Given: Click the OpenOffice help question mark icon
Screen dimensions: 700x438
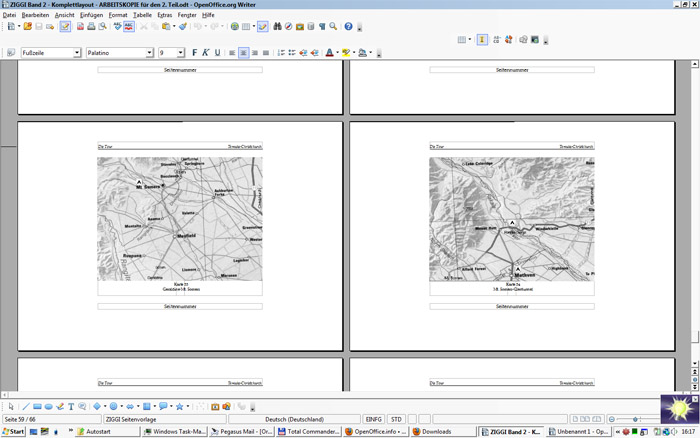Looking at the screenshot, I should click(x=348, y=27).
